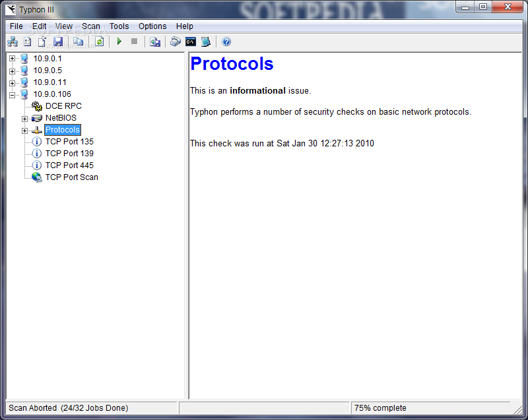Open the File menu
This screenshot has width=528, height=420.
(16, 26)
